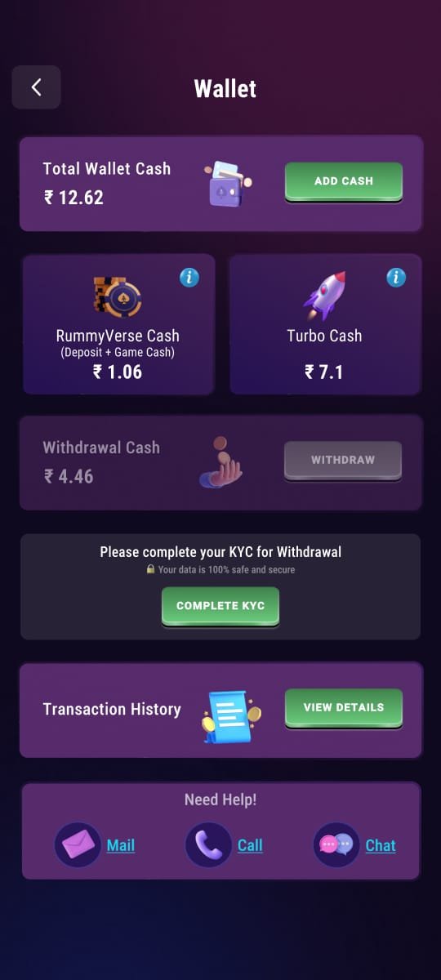Click the ADD CASH button
Screen dimensions: 441x980
point(344,181)
